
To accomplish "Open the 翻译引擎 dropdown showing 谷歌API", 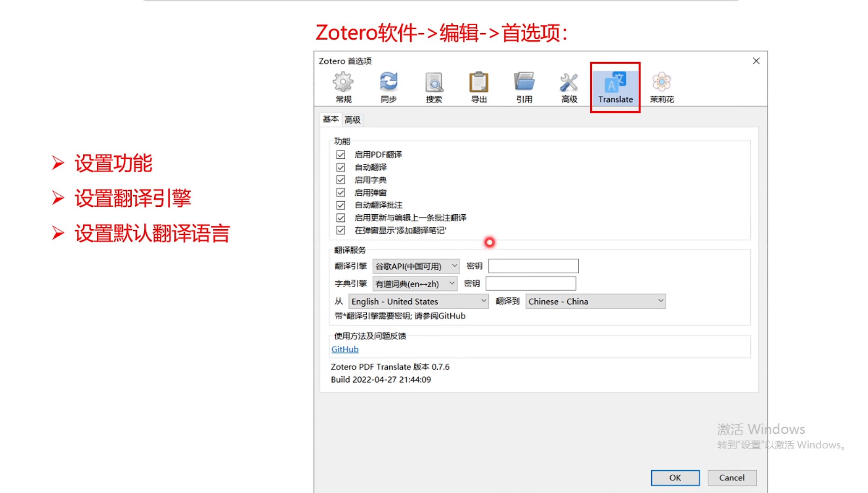I will click(415, 266).
